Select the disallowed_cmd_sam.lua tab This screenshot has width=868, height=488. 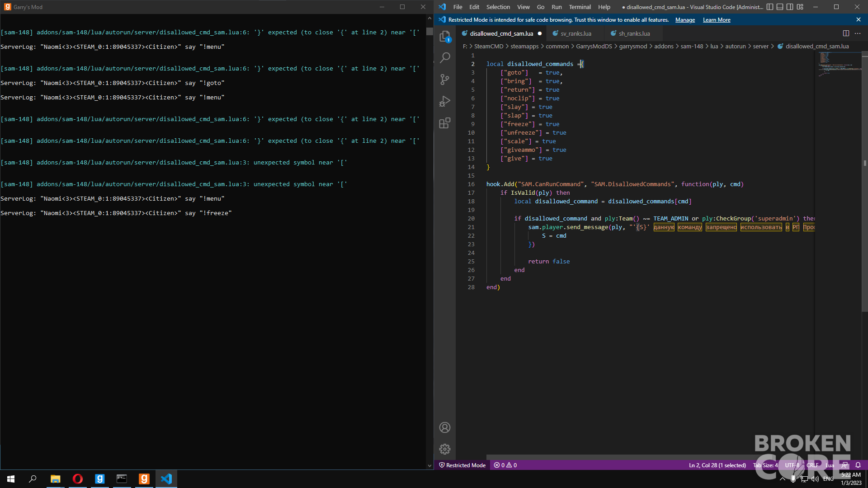(x=501, y=33)
